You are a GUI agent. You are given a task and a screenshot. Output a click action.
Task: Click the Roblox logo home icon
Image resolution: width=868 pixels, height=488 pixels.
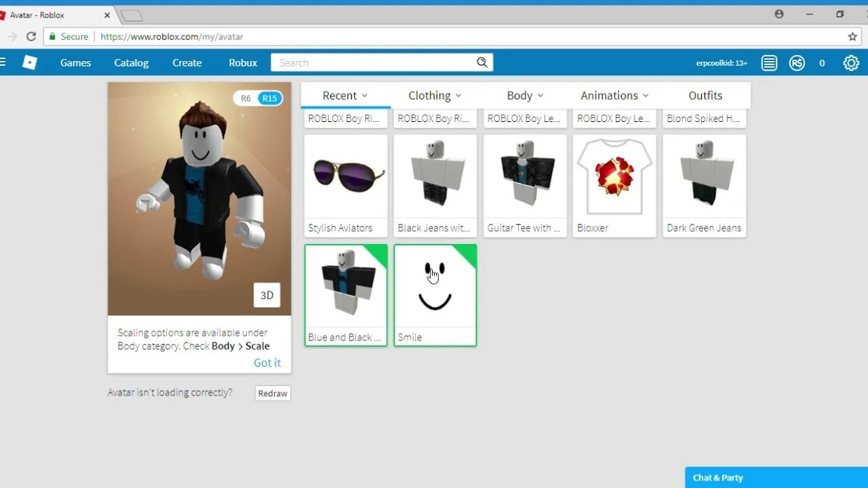click(30, 62)
